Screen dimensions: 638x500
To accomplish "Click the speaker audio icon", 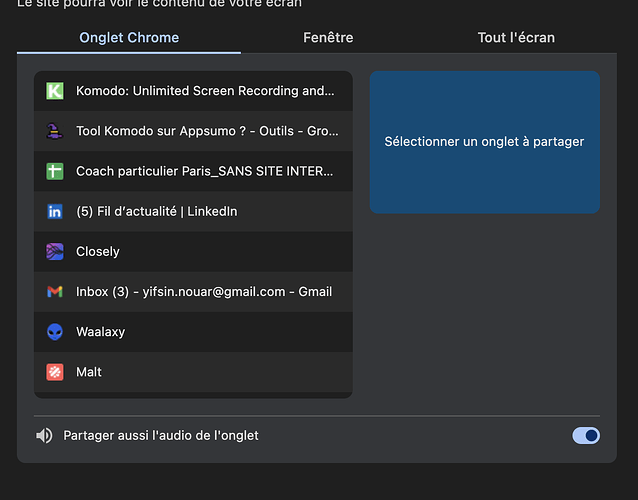I will click(x=44, y=436).
